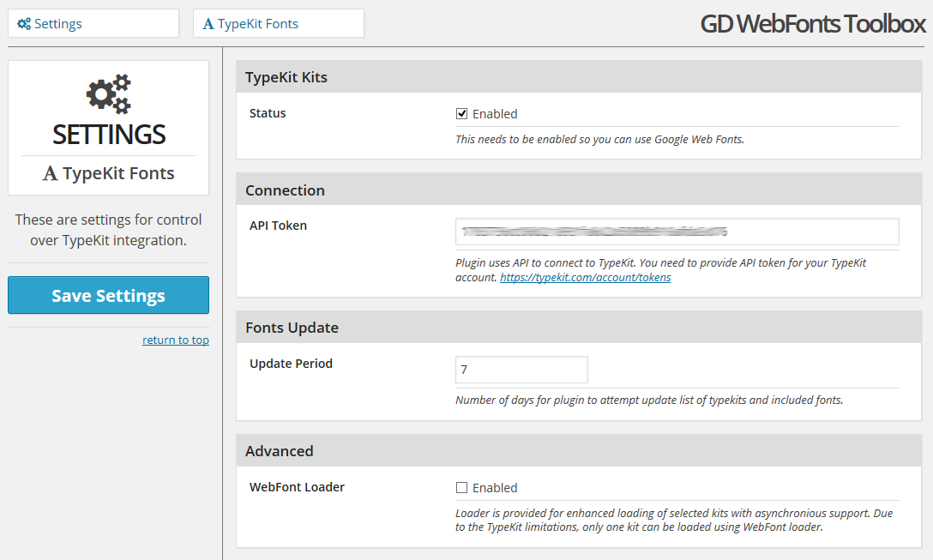Image resolution: width=933 pixels, height=560 pixels.
Task: Click the Enabled label for WebFont Loader
Action: click(495, 487)
